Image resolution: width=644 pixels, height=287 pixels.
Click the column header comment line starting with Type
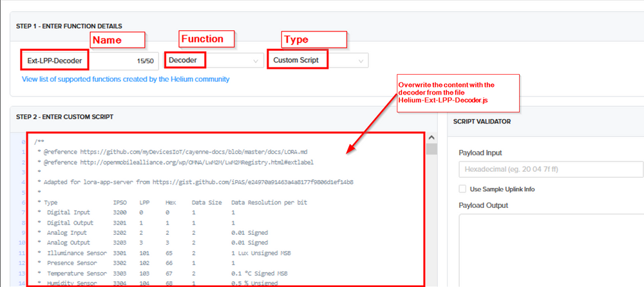[x=161, y=202]
